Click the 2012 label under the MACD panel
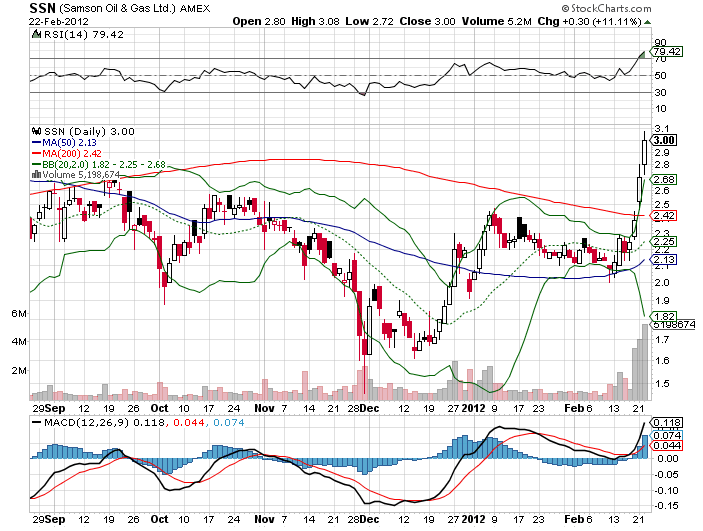Image resolution: width=703 pixels, height=531 pixels. [473, 519]
